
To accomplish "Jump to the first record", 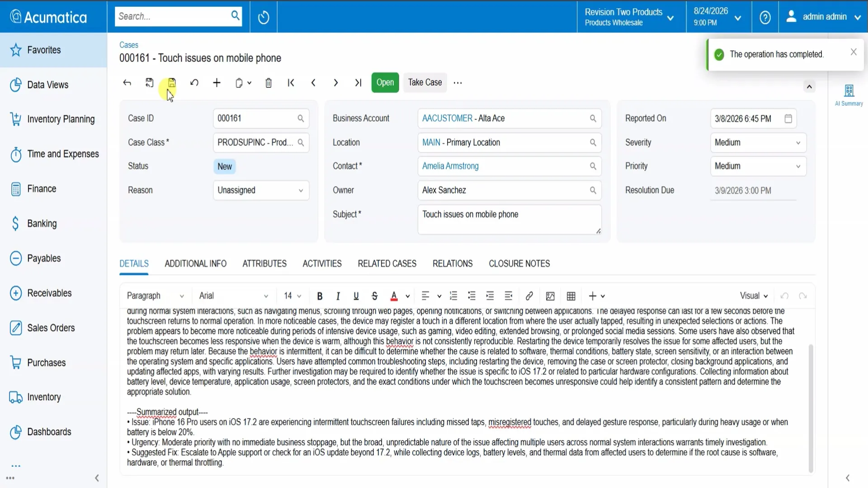I will (x=291, y=83).
